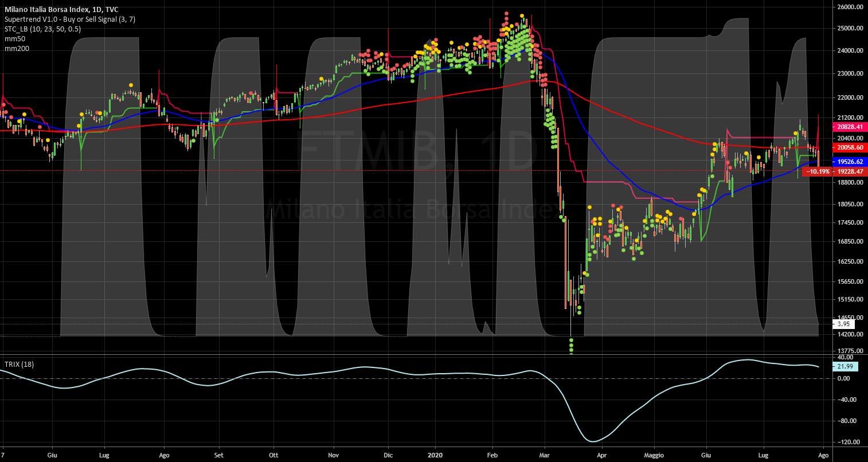Select the STC_LB (10, 23, 50, 0.5) label
The height and width of the screenshot is (462, 868).
[42, 29]
